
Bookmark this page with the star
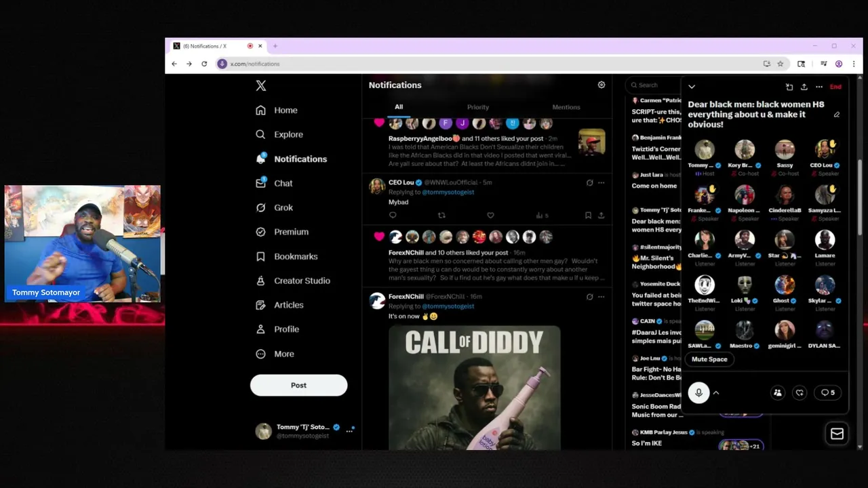[781, 64]
